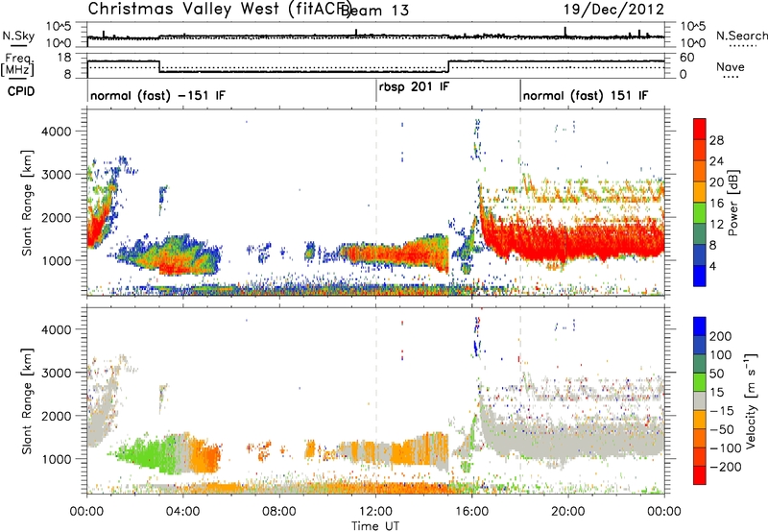Click the red top of power colorbar
Viewport: 768px width, 532px height.
[x=700, y=127]
